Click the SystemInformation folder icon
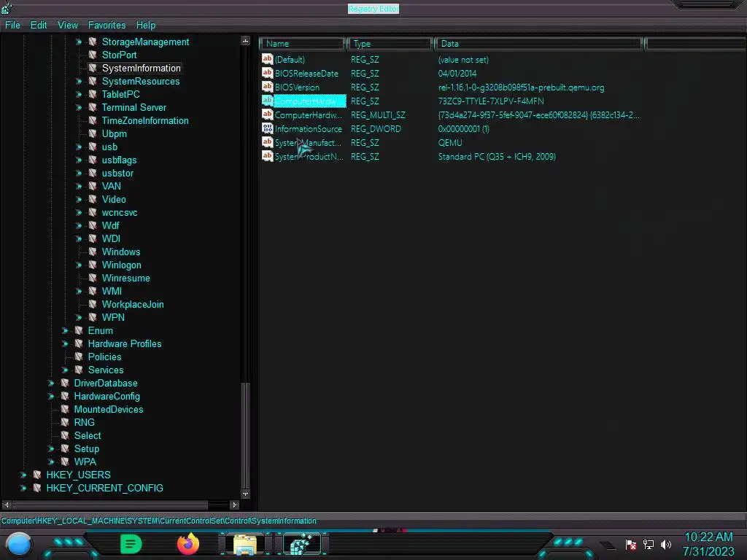Image resolution: width=747 pixels, height=560 pixels. tap(93, 68)
